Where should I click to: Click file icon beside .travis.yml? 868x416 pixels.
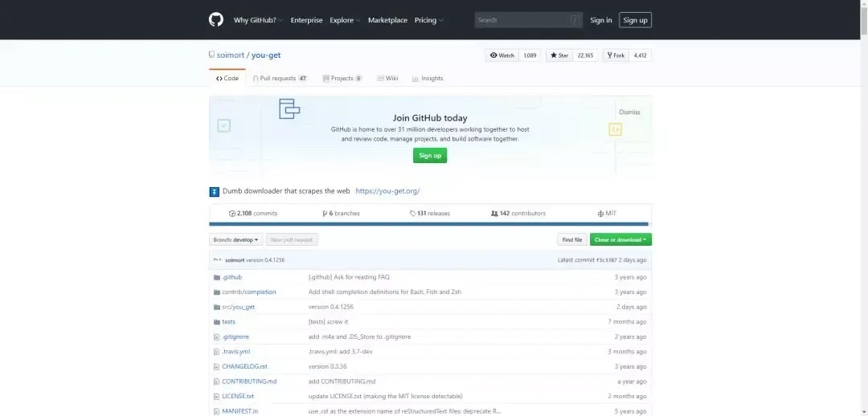coord(217,352)
